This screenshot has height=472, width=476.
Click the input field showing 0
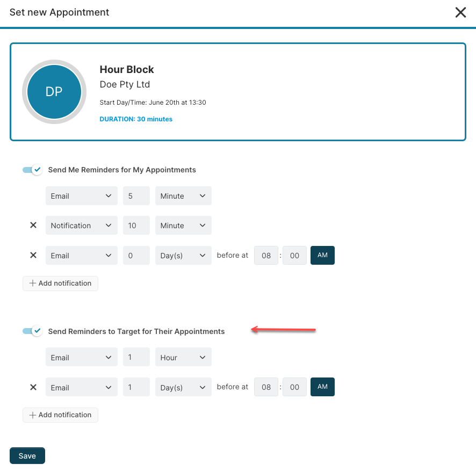pyautogui.click(x=136, y=255)
